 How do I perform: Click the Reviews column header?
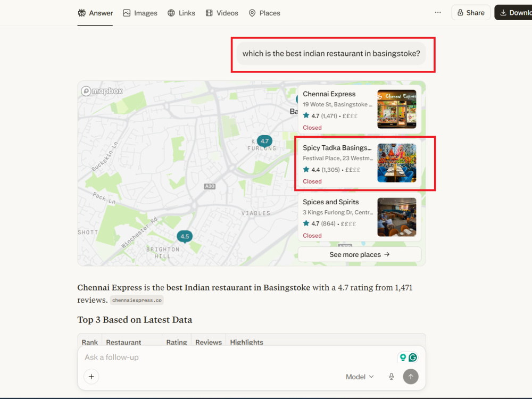tap(209, 342)
